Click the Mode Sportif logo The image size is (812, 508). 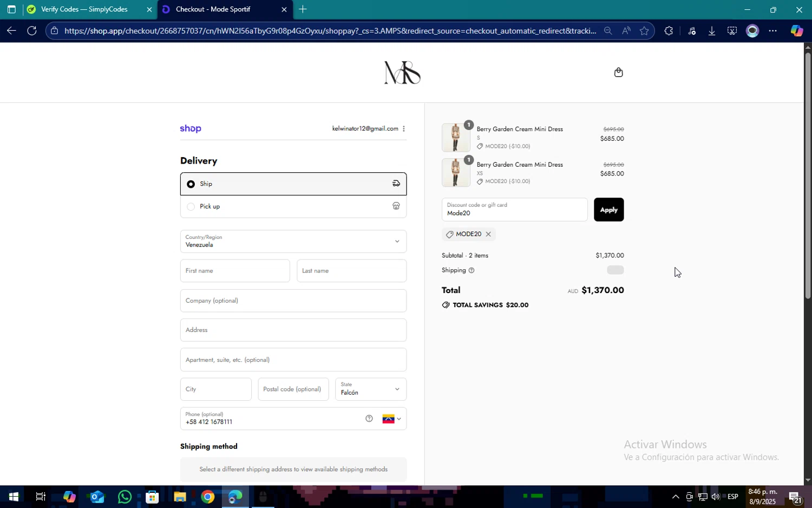402,73
